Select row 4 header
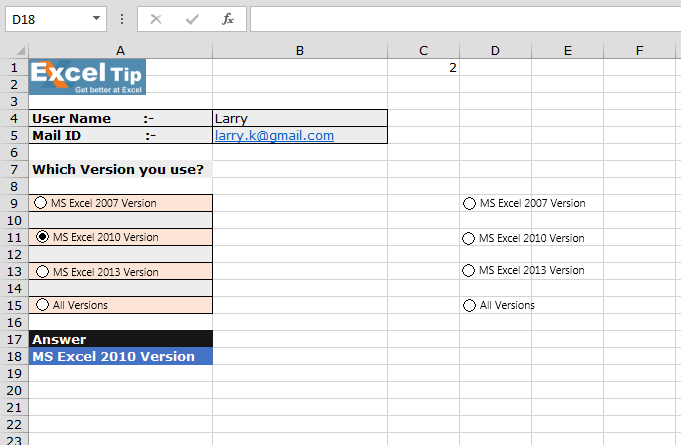The height and width of the screenshot is (445, 681). (x=14, y=119)
